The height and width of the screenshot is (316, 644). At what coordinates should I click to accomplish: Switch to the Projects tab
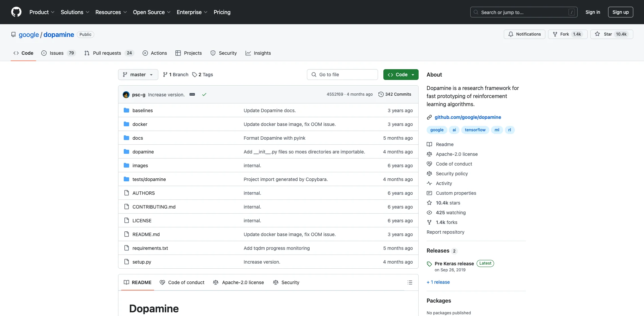[189, 53]
